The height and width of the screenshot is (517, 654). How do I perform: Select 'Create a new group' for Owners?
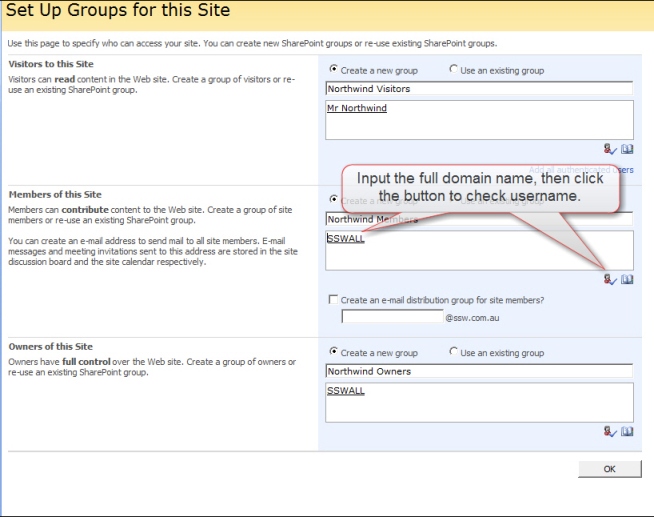click(x=333, y=352)
